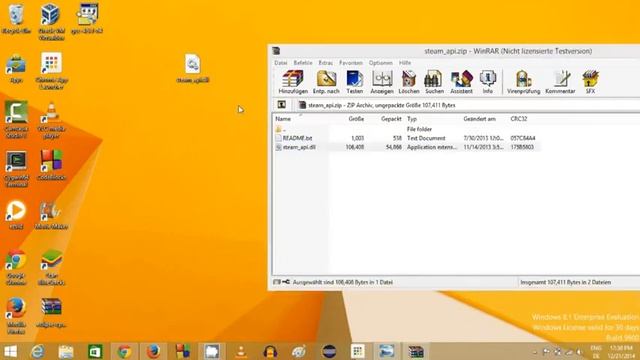Select the Mozilla Firefox desktop icon
The width and height of the screenshot is (640, 360).
click(x=16, y=316)
